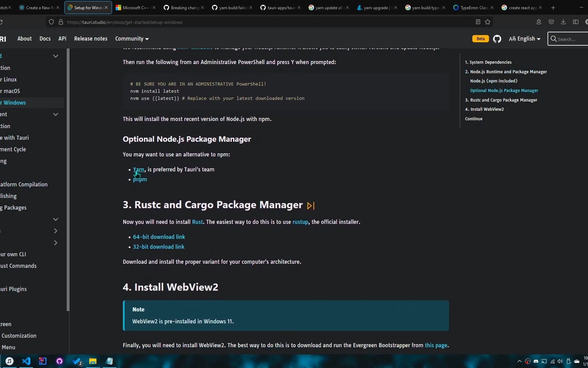Screen dimensions: 588x368
Task: Jump to System Dependencies in table of contents
Action: click(488, 62)
